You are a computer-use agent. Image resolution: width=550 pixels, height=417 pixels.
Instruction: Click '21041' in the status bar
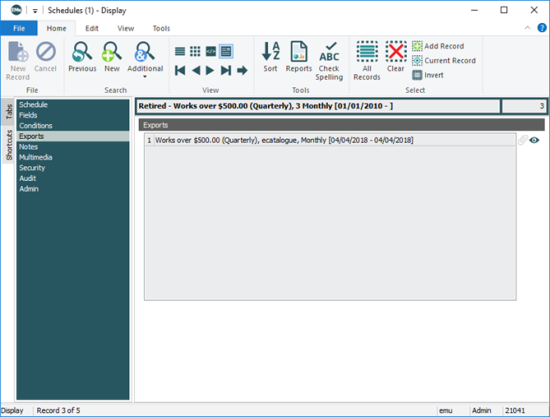[x=515, y=410]
